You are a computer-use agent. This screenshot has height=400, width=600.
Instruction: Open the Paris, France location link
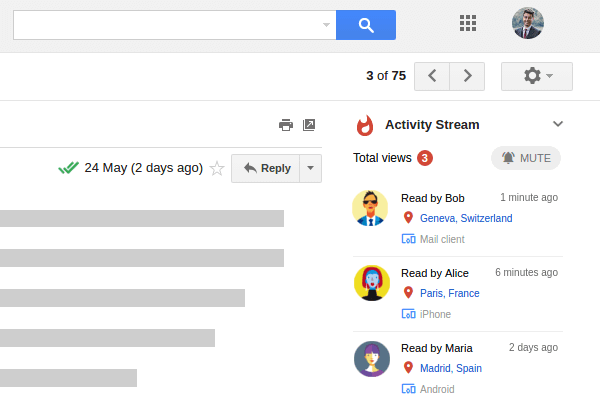point(450,293)
